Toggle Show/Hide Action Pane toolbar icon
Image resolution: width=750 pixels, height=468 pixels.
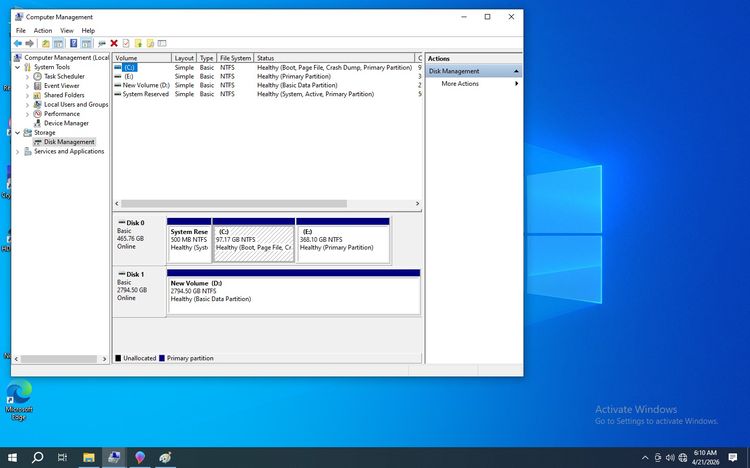click(86, 44)
